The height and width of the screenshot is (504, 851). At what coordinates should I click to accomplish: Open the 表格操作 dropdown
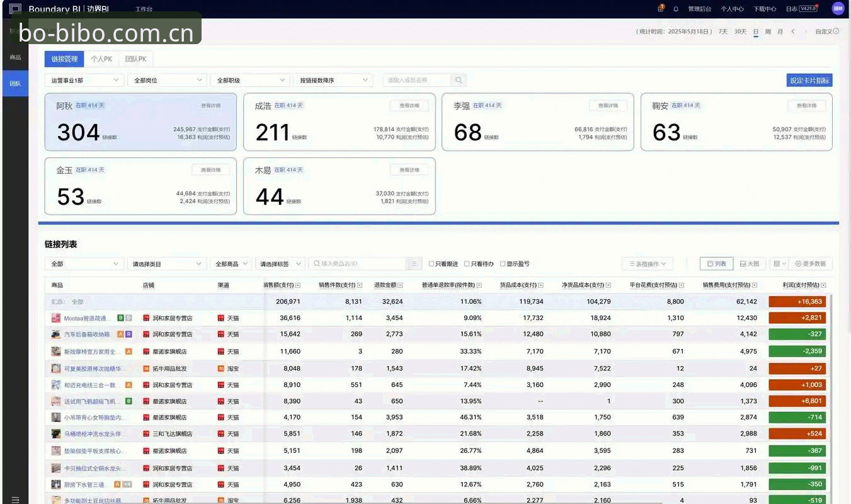click(648, 264)
